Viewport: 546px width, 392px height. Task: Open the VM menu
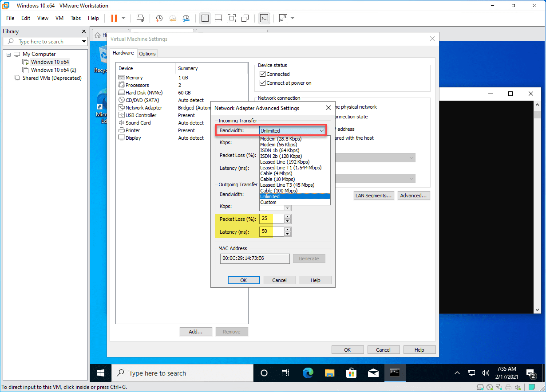[59, 18]
